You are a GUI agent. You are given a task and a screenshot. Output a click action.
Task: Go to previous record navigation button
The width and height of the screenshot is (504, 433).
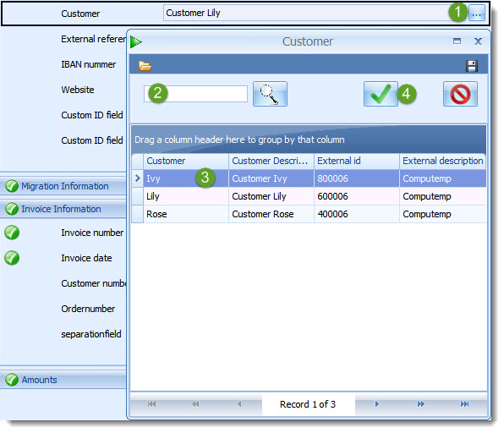point(239,404)
